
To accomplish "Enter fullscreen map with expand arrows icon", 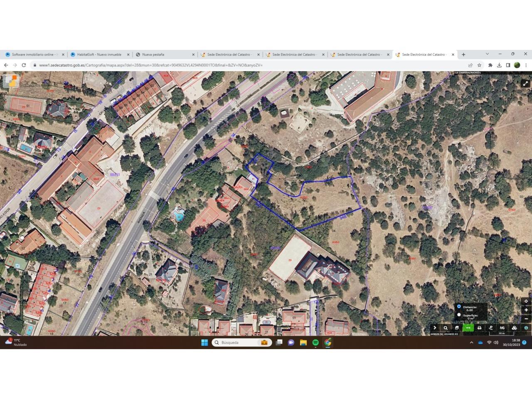I will [525, 83].
